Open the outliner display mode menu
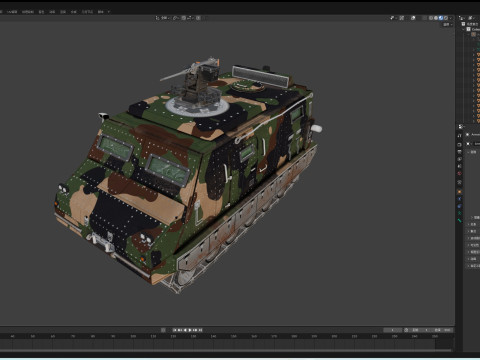This screenshot has height=360, width=480. (463, 18)
